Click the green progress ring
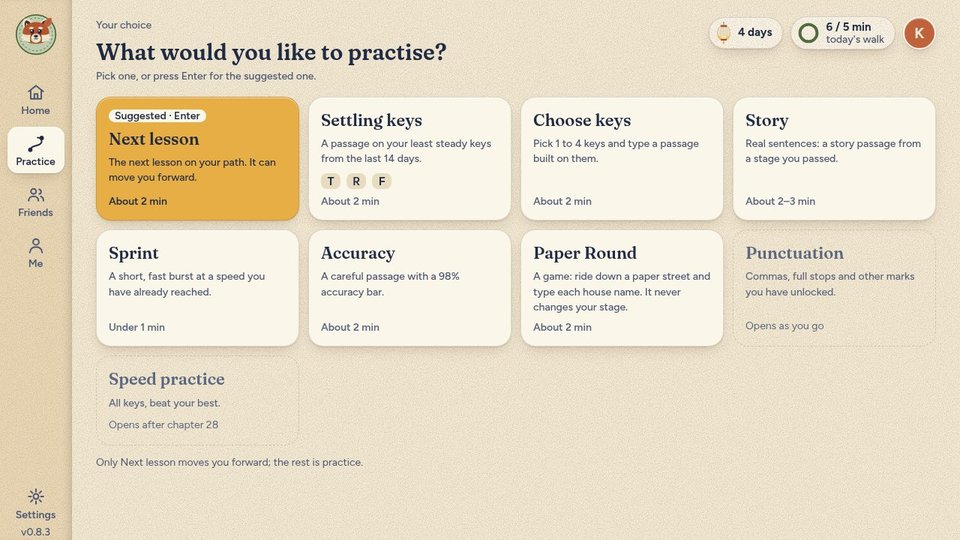960x540 pixels. (808, 32)
